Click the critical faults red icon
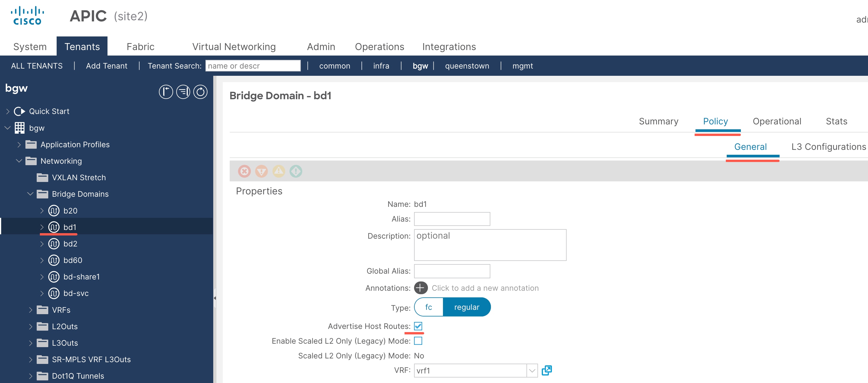The image size is (868, 383). point(244,171)
